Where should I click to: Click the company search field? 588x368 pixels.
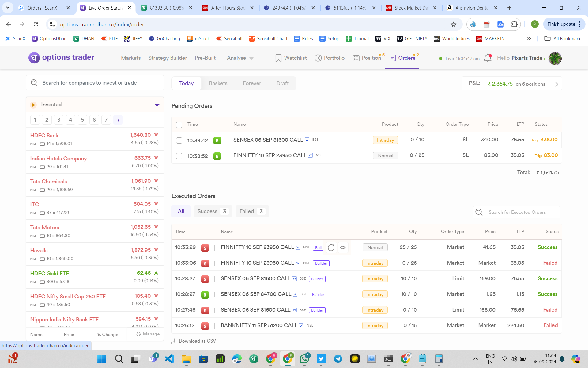click(x=95, y=83)
